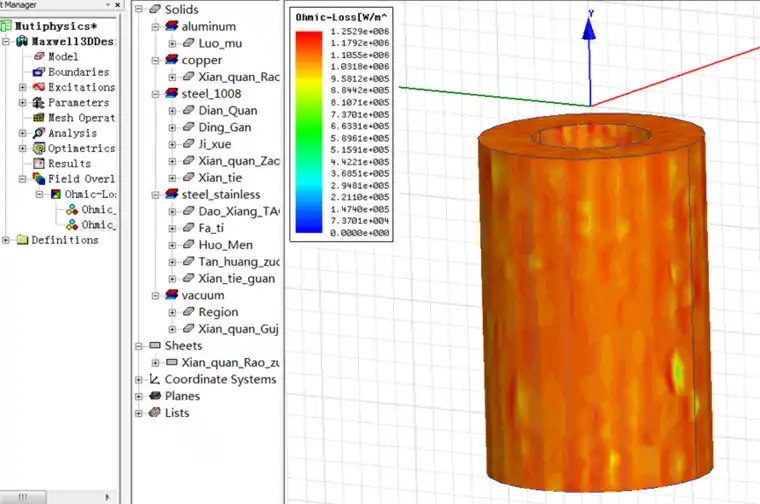This screenshot has width=760, height=504.
Task: Select the Xian_tie_guan object
Action: (x=237, y=278)
